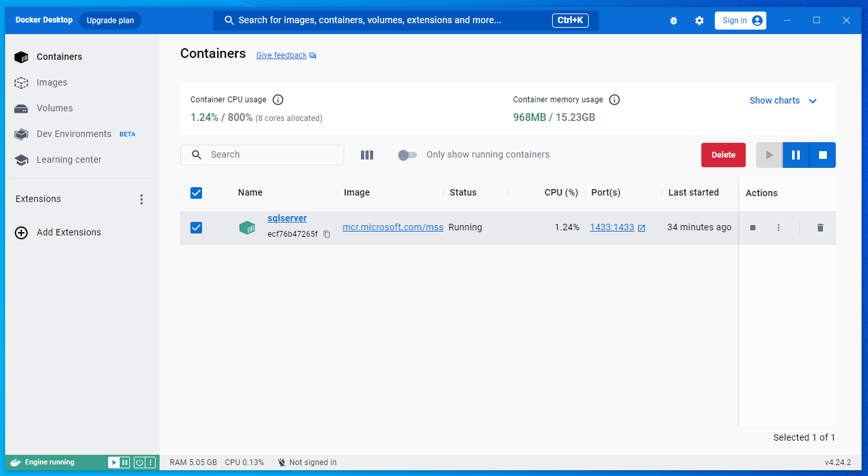
Task: Sort by the Name column header
Action: [x=250, y=192]
